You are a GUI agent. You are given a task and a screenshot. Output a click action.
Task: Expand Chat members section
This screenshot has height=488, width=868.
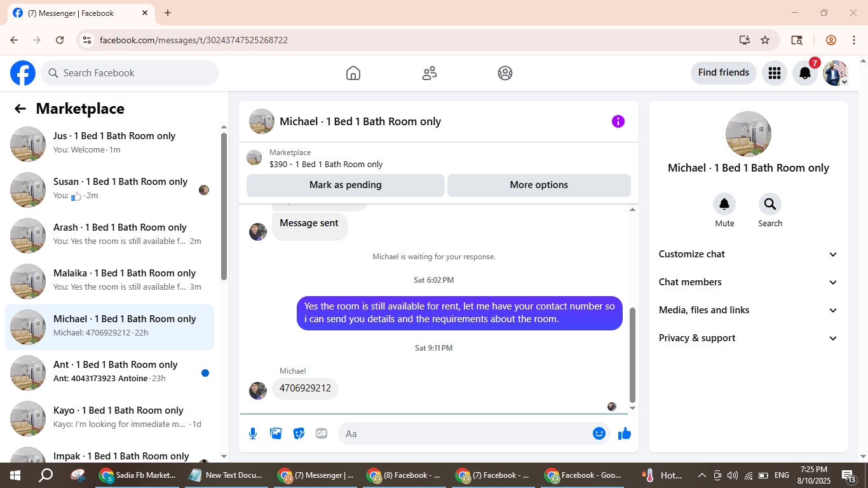tap(749, 282)
